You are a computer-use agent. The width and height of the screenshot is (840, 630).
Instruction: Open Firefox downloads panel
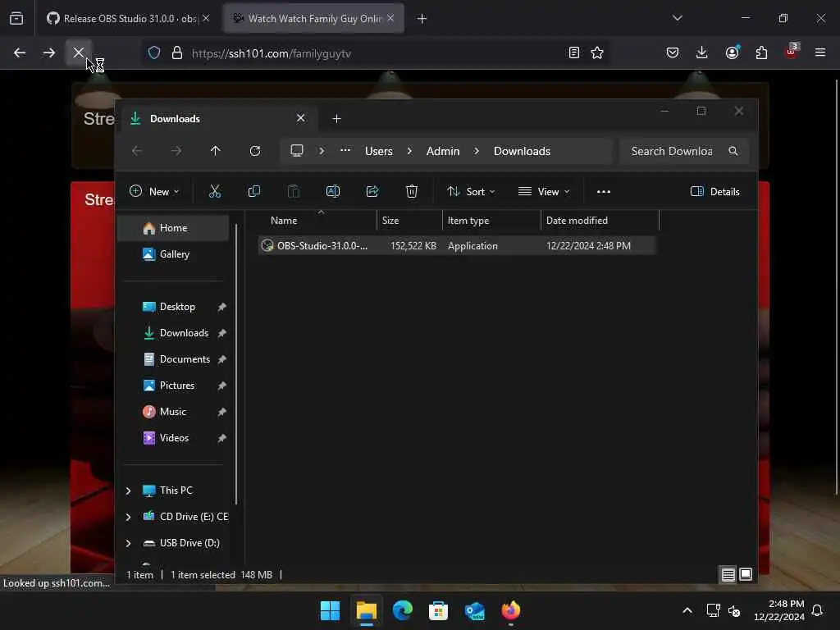(x=701, y=52)
